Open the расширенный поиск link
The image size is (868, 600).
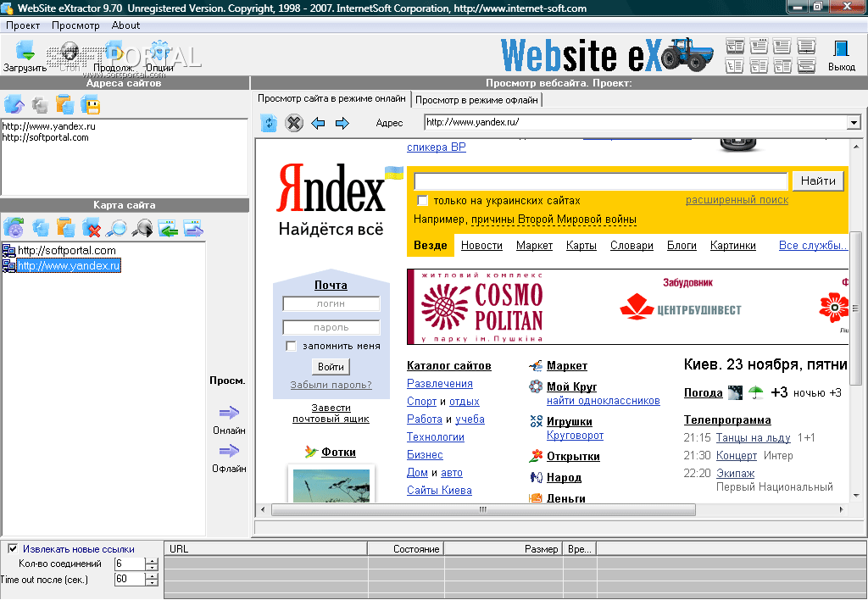[x=737, y=200]
